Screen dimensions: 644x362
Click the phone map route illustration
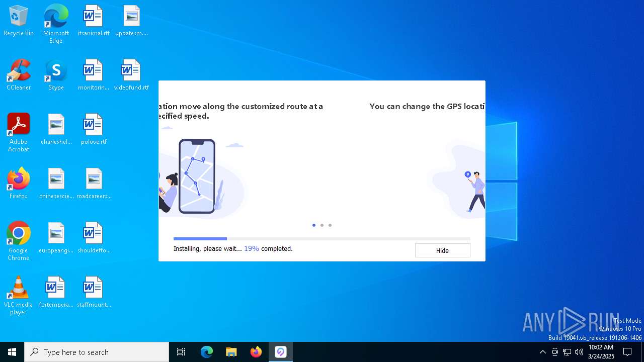click(197, 176)
